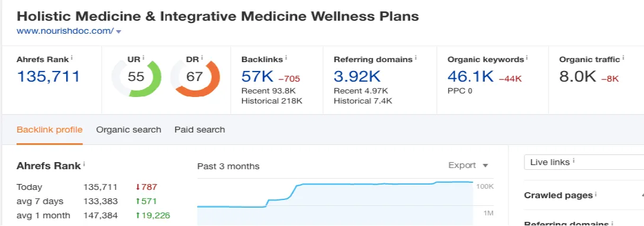Screen dimensions: 644x226
Task: Open the dropdown arrow next to www.nourishdoc.com/
Action: click(119, 31)
